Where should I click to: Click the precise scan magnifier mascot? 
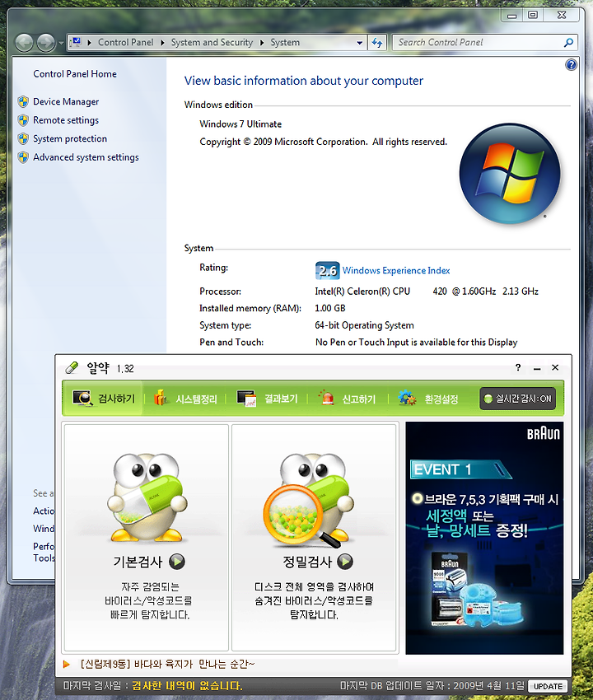(x=309, y=500)
